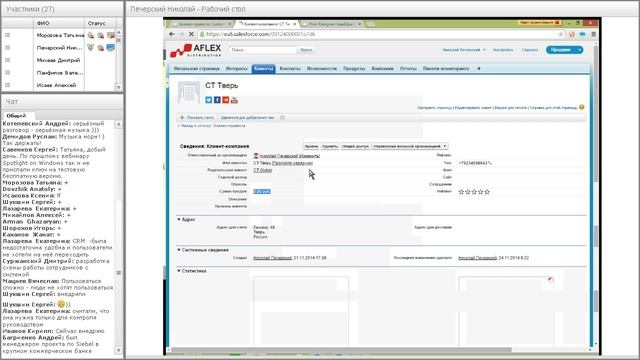Open the Николай Печерский user dropdown

coord(464,50)
